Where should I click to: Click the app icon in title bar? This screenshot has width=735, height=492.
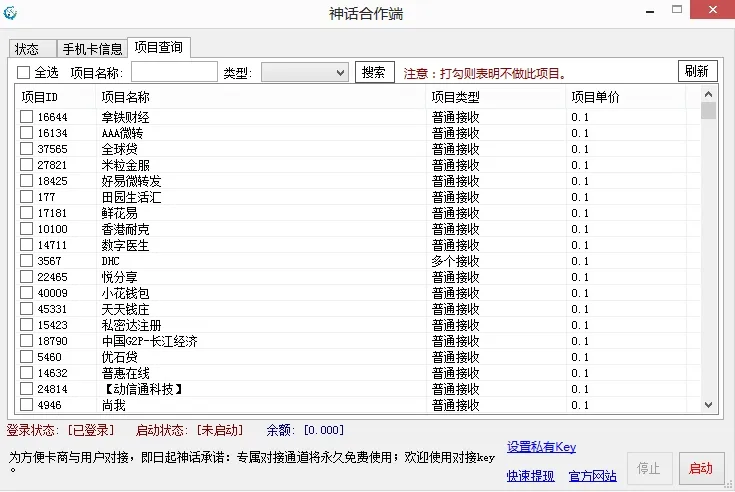point(11,13)
